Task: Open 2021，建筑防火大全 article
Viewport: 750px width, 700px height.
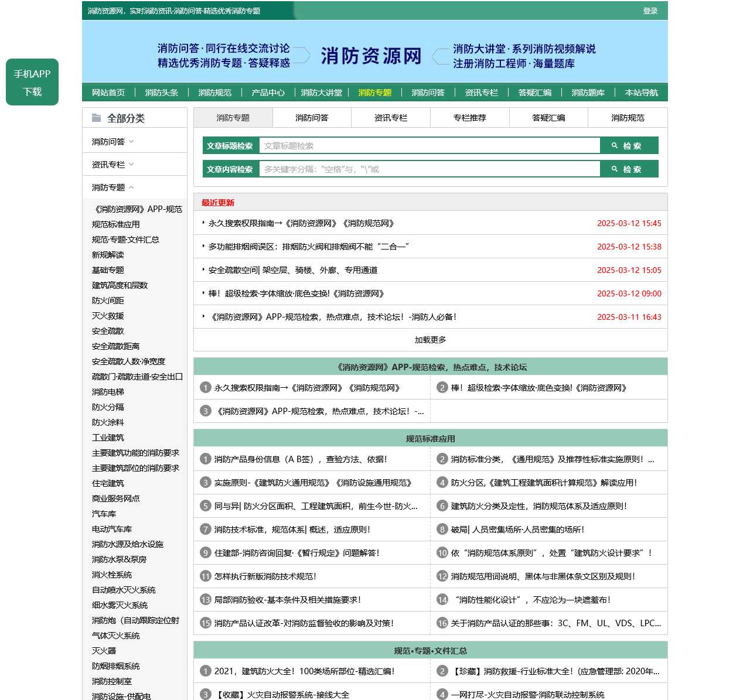Action: [305, 671]
